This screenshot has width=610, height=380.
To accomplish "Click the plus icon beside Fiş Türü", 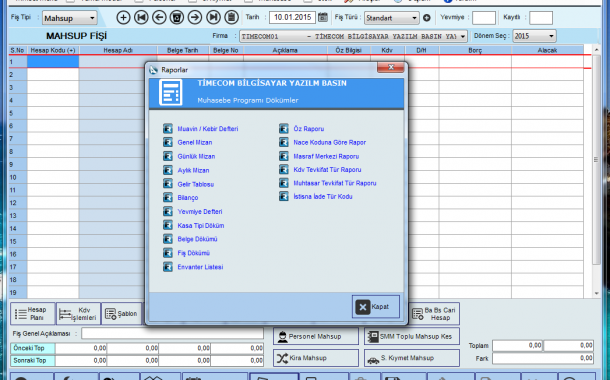I will (427, 18).
